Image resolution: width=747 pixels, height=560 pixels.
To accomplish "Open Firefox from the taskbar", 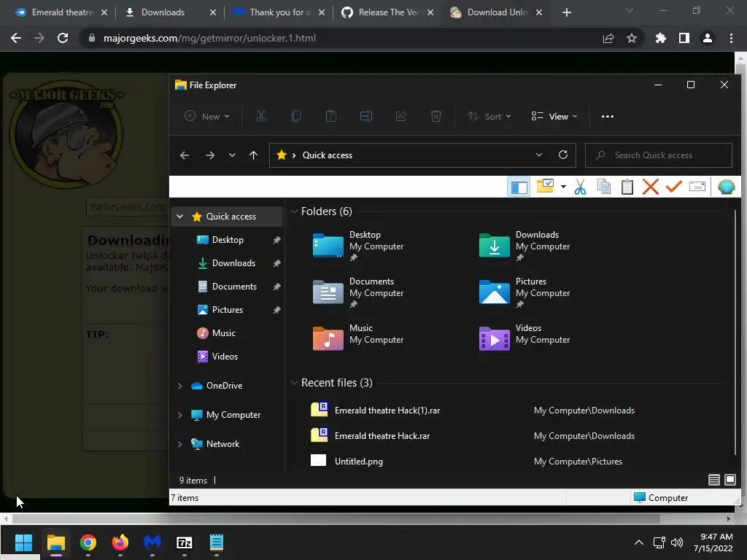I will (x=120, y=542).
